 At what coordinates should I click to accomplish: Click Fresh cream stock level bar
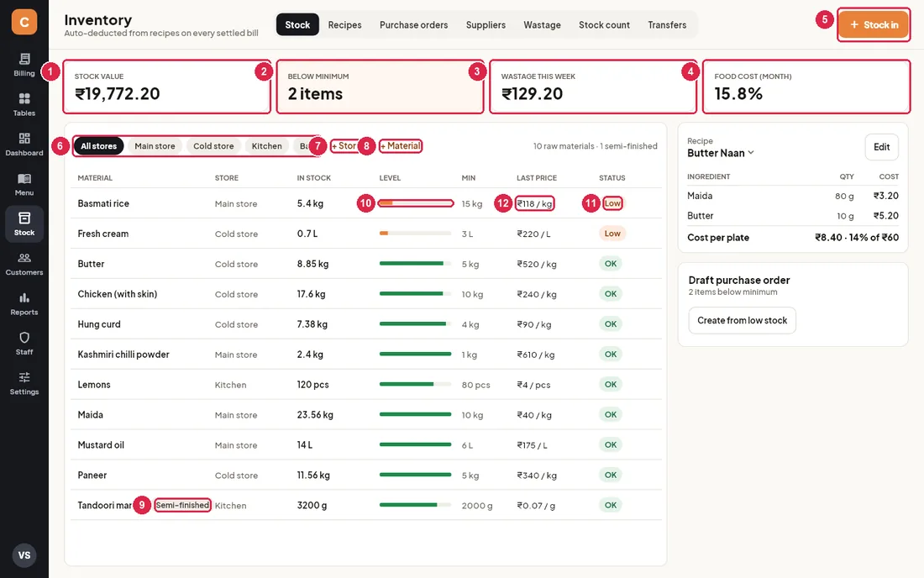click(x=416, y=234)
